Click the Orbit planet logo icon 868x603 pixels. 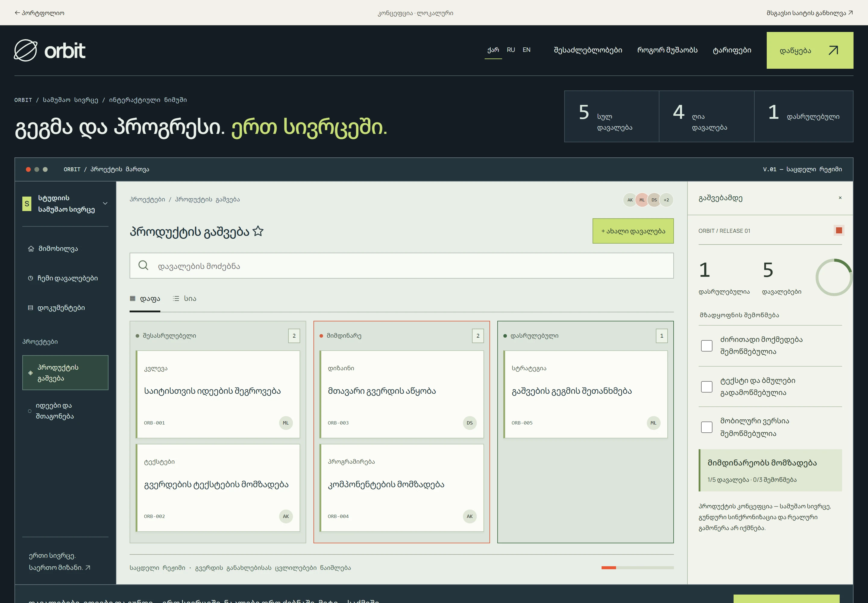26,50
